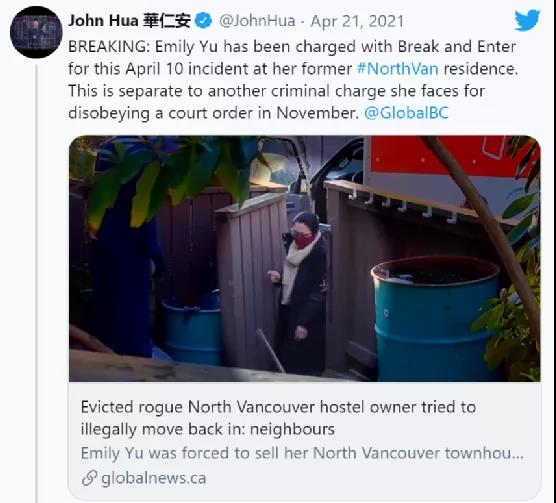Screen dimensions: 556x503
Task: Click the 'Evicted rogue North Vancouver hostel' headline
Action: 278,418
